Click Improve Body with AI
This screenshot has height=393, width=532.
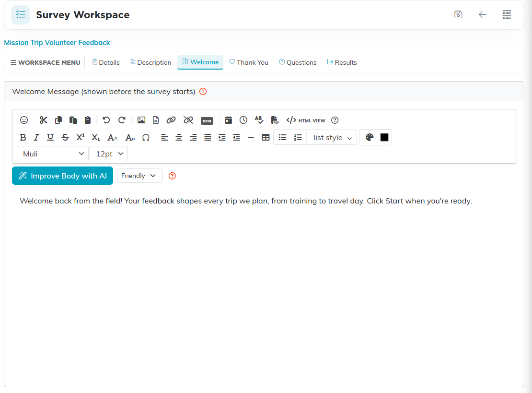point(62,176)
